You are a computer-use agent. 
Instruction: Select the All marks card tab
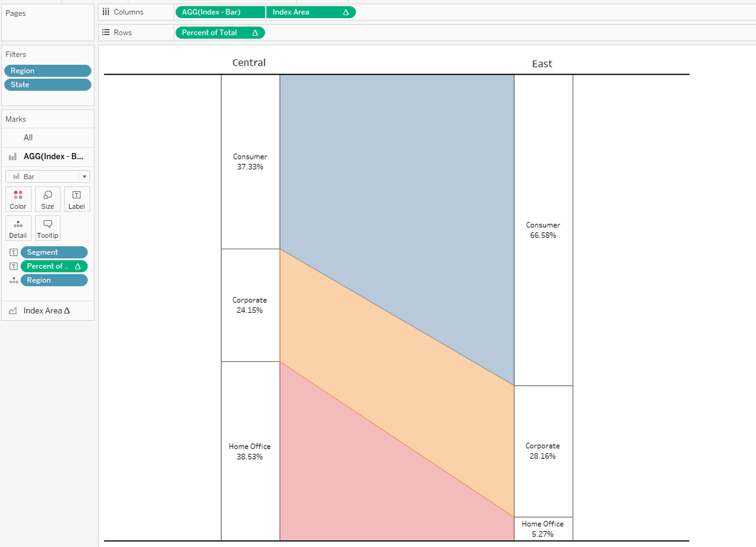(49, 138)
